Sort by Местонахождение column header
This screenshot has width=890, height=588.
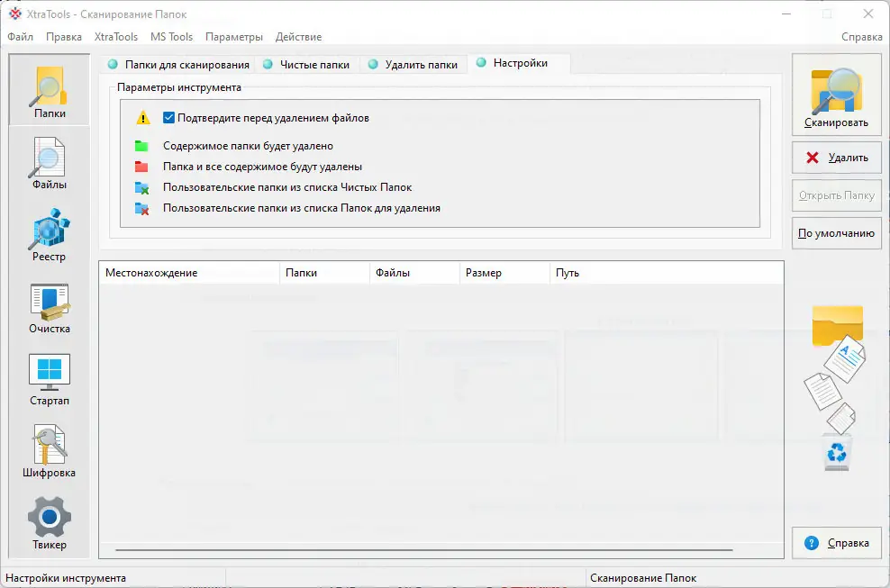(x=189, y=273)
